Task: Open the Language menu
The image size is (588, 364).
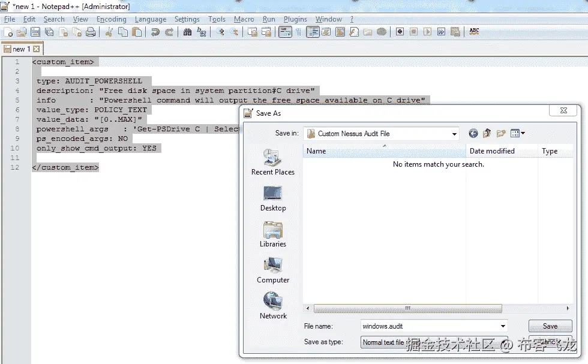Action: pos(151,19)
